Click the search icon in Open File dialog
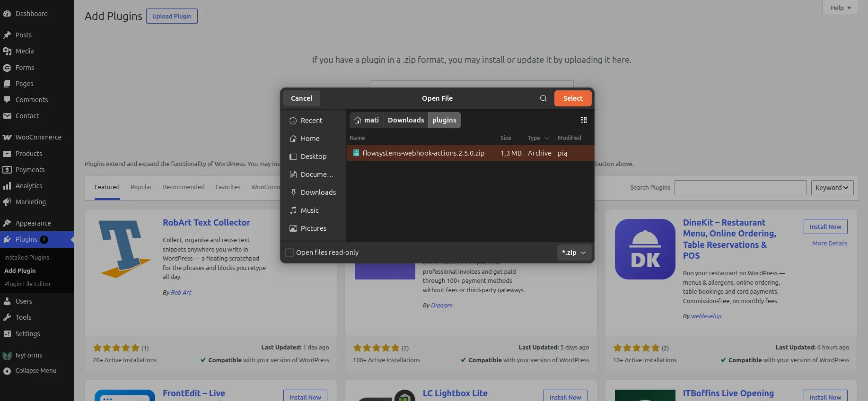Viewport: 868px width, 401px height. click(x=543, y=98)
